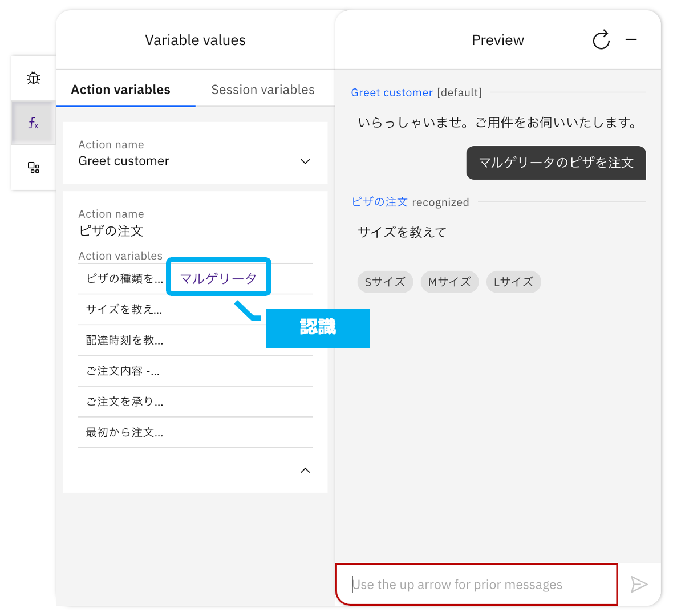The height and width of the screenshot is (616, 673).
Task: Collapse the ピザの注文 action variables
Action: (305, 471)
